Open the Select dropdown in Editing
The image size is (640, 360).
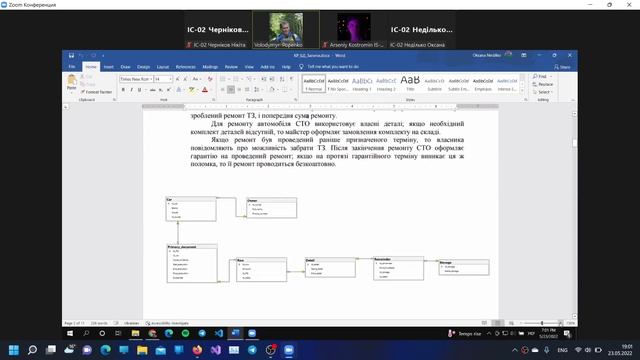(x=543, y=92)
